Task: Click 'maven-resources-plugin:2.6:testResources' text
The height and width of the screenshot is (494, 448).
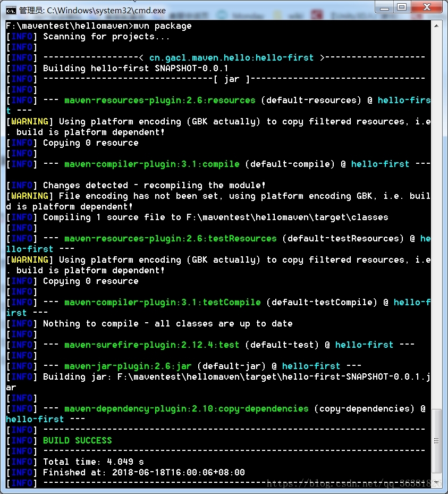Action: pyautogui.click(x=170, y=239)
